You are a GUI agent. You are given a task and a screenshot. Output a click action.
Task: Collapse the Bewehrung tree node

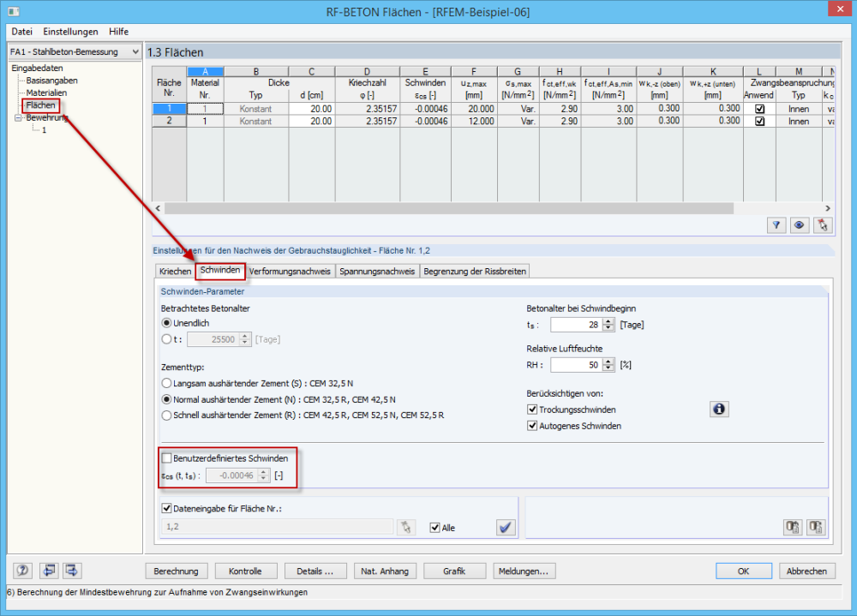pyautogui.click(x=18, y=117)
